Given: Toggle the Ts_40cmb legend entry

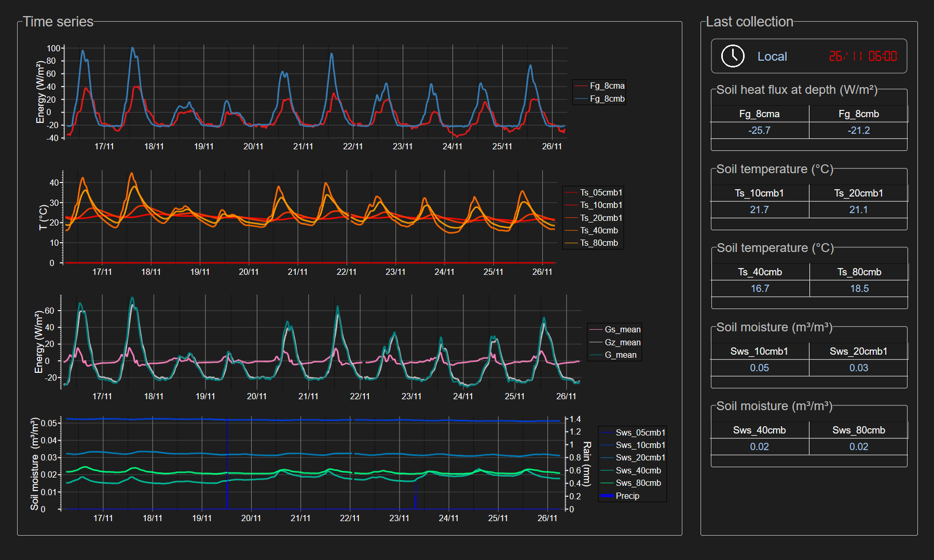Looking at the screenshot, I should click(x=599, y=231).
